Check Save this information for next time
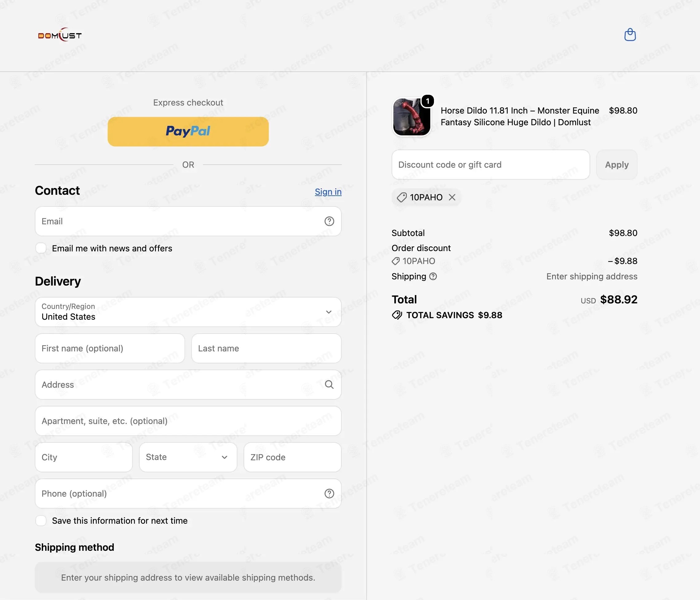The image size is (700, 600). [41, 521]
